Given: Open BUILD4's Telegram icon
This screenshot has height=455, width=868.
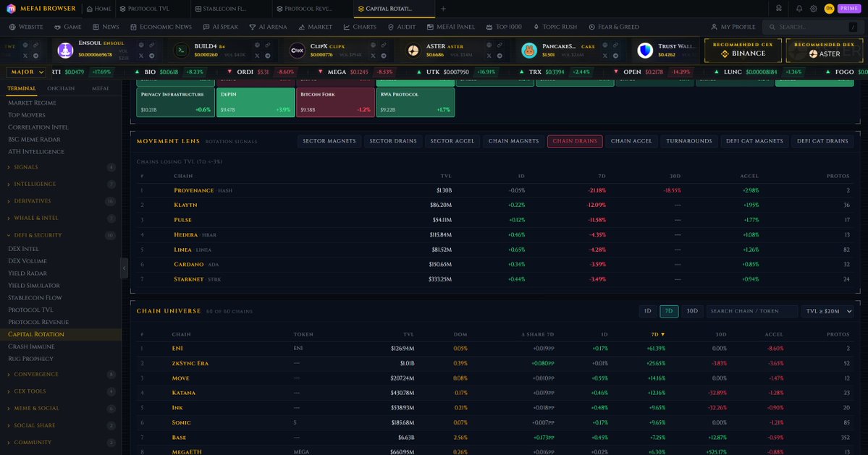Looking at the screenshot, I should (x=267, y=56).
